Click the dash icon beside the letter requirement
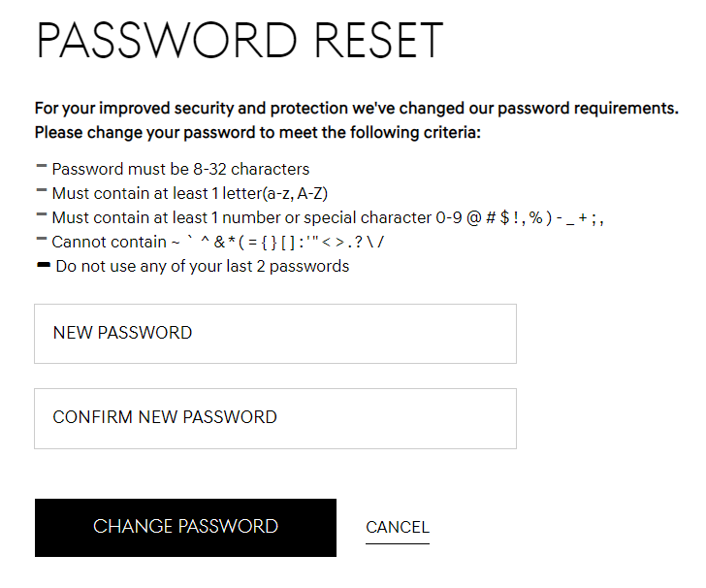 click(x=41, y=191)
